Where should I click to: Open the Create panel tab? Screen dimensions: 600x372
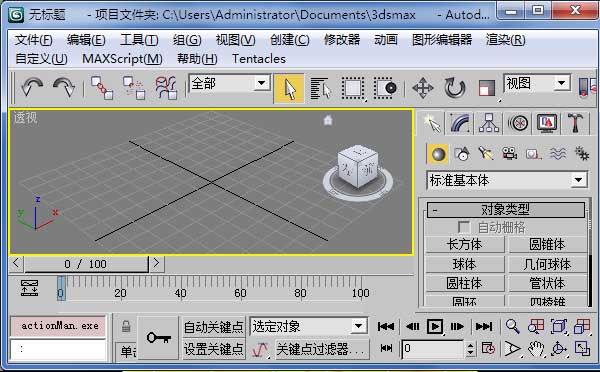[431, 123]
